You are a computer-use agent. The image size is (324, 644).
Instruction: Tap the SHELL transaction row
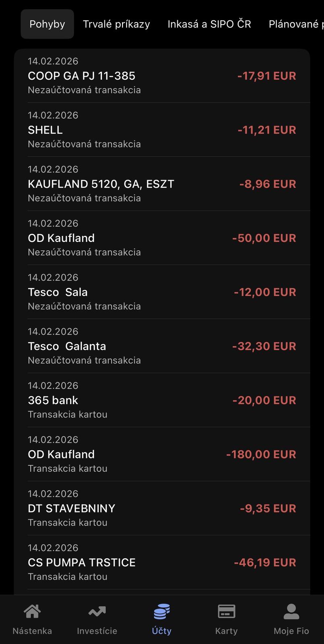point(121,130)
